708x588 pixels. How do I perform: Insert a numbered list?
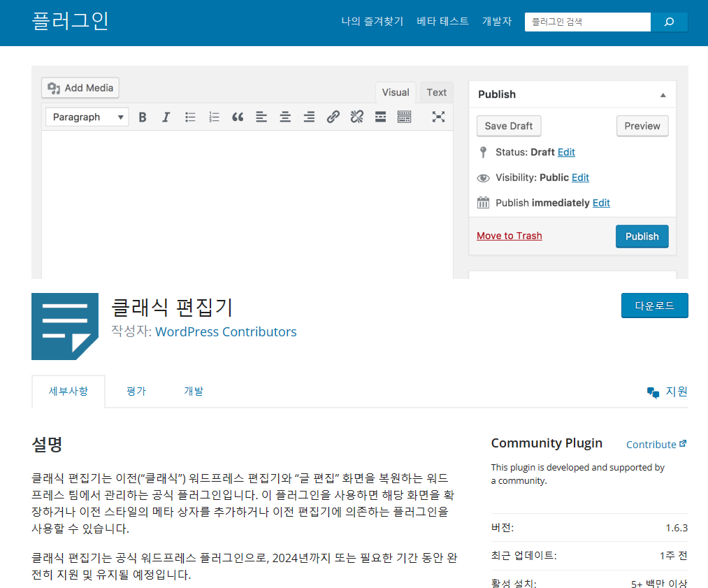(214, 117)
